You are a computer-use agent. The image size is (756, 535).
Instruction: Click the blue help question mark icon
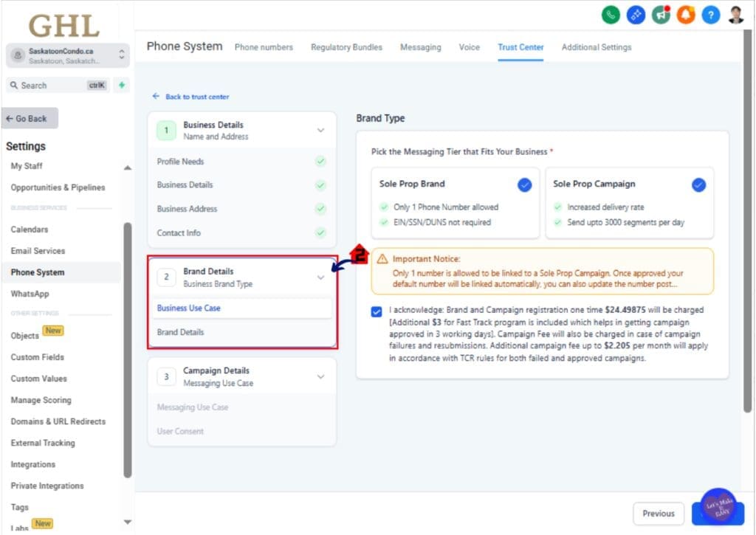710,14
